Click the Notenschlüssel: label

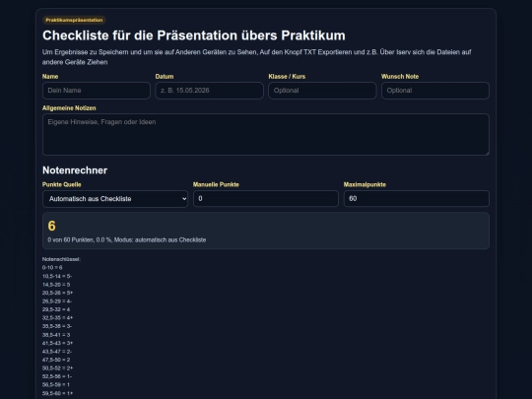pyautogui.click(x=61, y=259)
